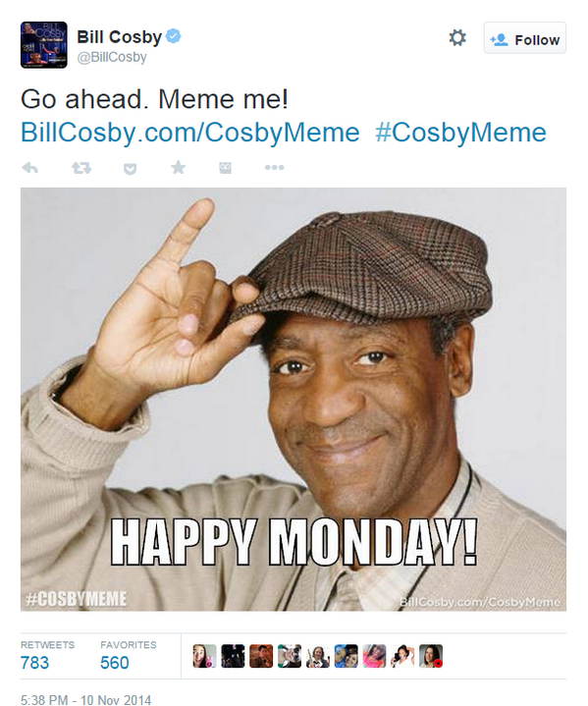Open the three-dots more options menu
588x706 pixels.
[274, 168]
